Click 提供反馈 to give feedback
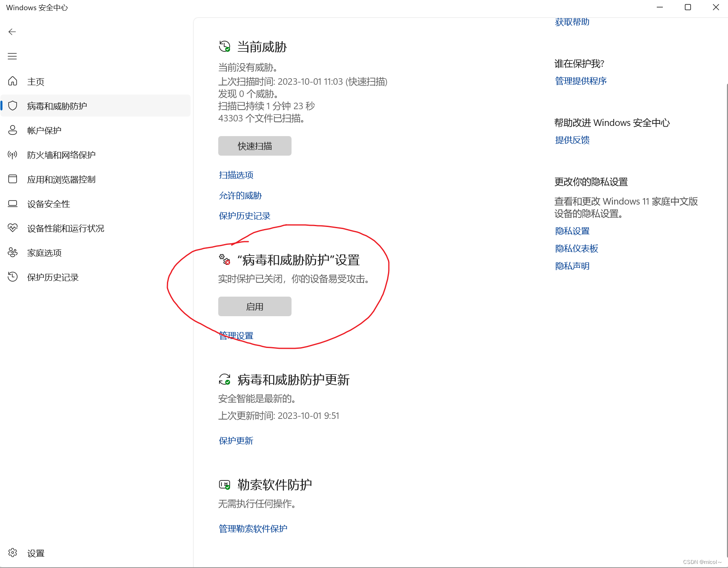 tap(572, 140)
